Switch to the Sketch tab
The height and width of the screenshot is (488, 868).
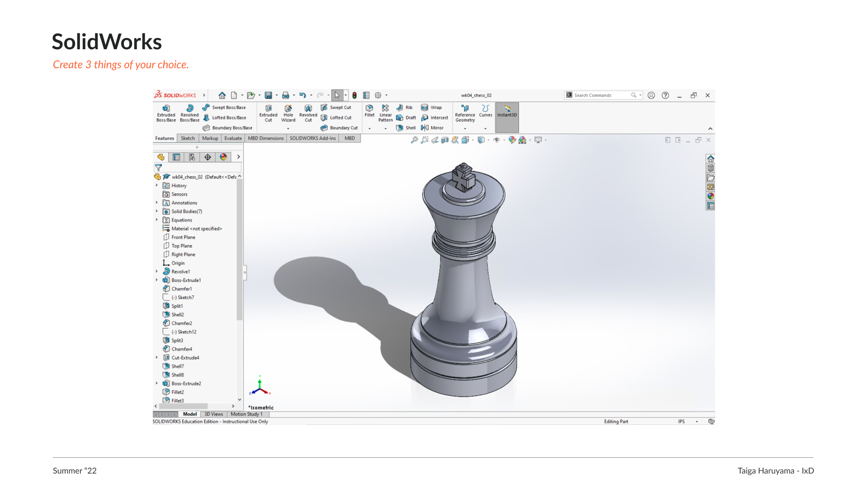pos(188,138)
